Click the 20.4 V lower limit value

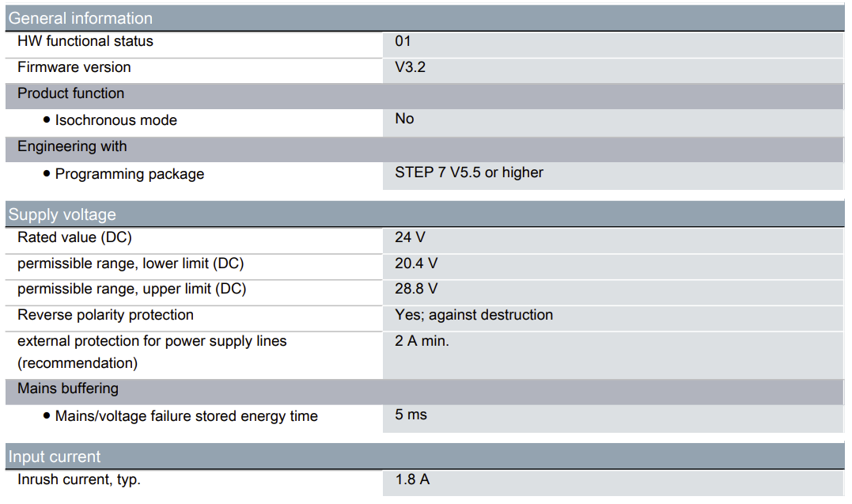click(416, 263)
